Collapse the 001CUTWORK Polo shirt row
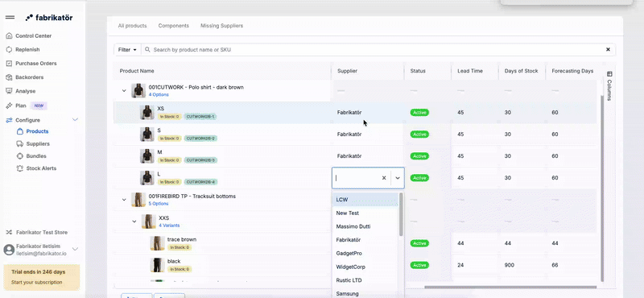The image size is (644, 298). [124, 91]
